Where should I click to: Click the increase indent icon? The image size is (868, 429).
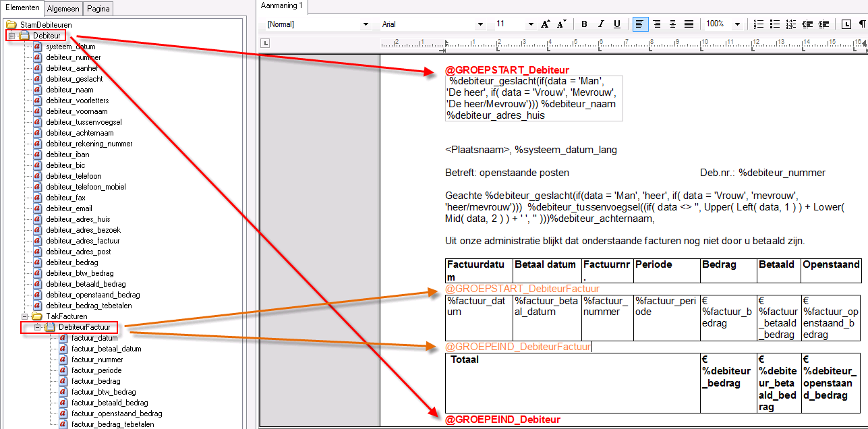[823, 24]
